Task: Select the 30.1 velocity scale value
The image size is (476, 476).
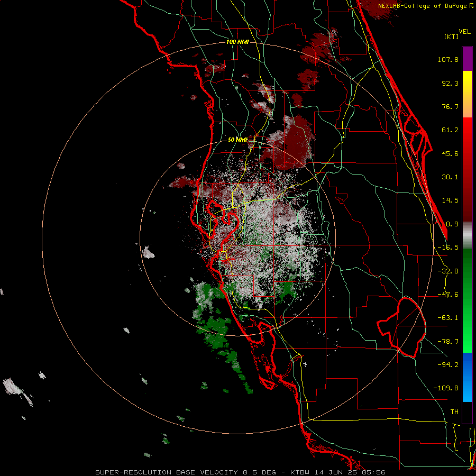Action: pyautogui.click(x=450, y=177)
